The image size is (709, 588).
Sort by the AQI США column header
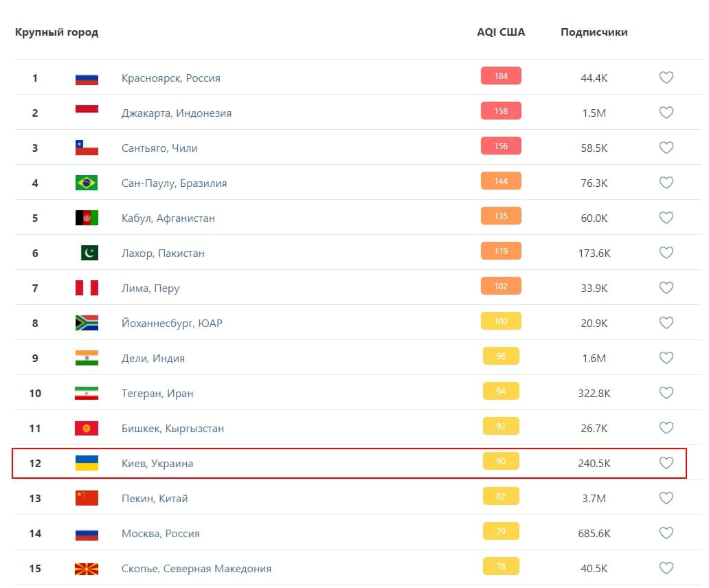tap(501, 32)
